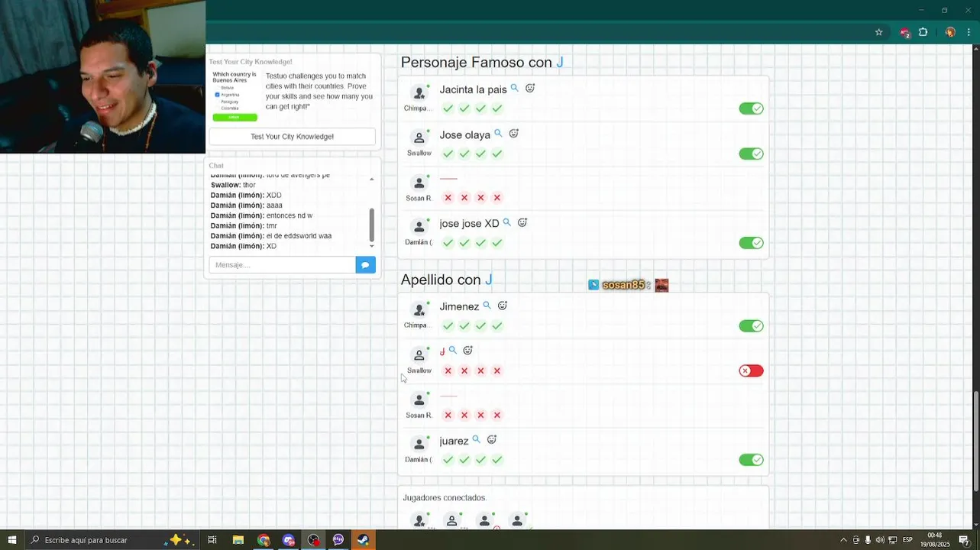Click the chat scroll up arrow
The image size is (980, 550).
point(372,180)
